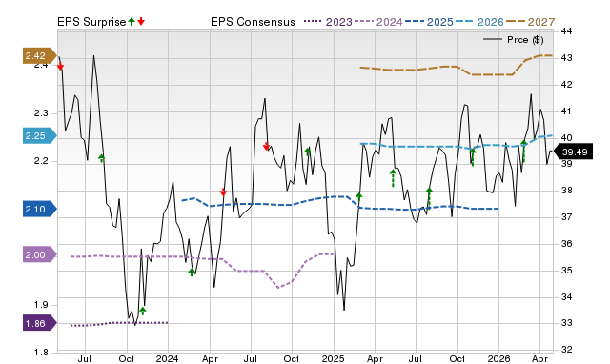
Task: Click the red down arrow in legend
Action: (141, 21)
